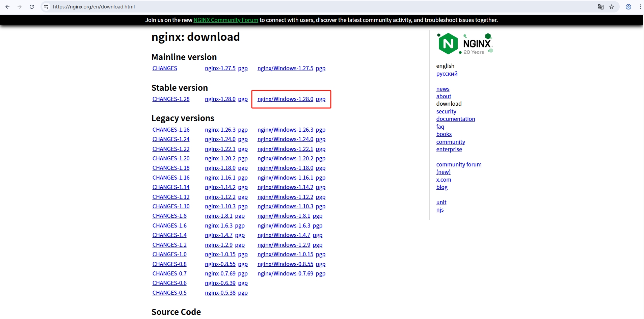Bookmark this page with the star icon
Screen dimensions: 644x319
coord(612,7)
